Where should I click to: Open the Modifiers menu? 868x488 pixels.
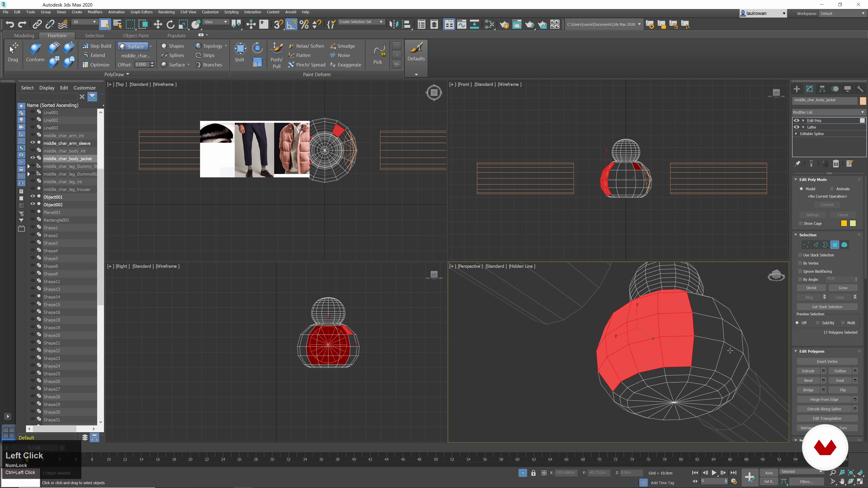(95, 12)
